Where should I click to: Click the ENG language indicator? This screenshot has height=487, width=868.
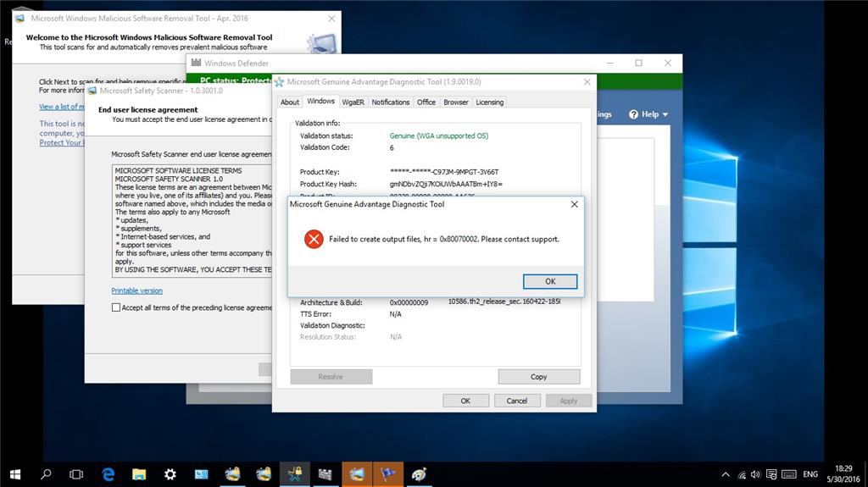[x=810, y=474]
